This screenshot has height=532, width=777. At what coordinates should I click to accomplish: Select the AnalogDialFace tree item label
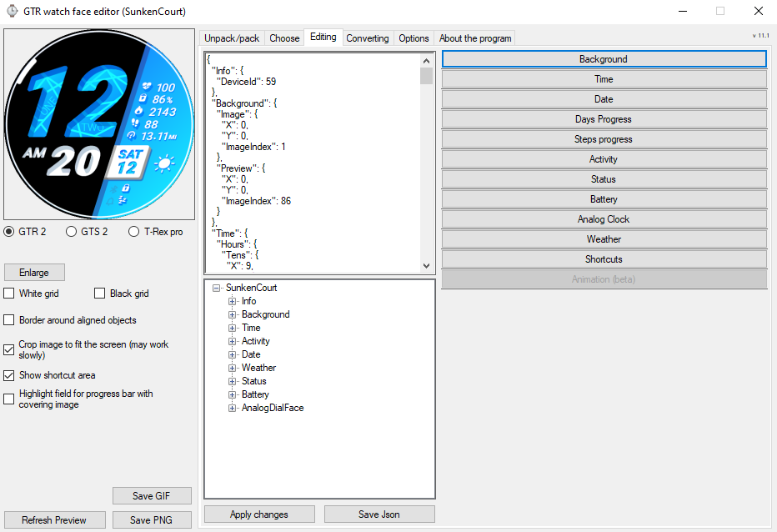[273, 409]
